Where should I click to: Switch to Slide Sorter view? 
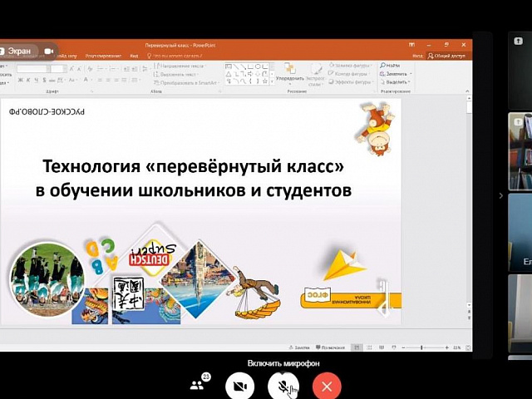coord(369,347)
